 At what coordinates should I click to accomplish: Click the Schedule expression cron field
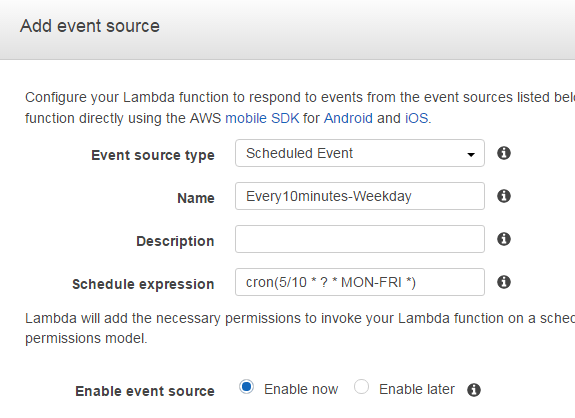point(360,282)
